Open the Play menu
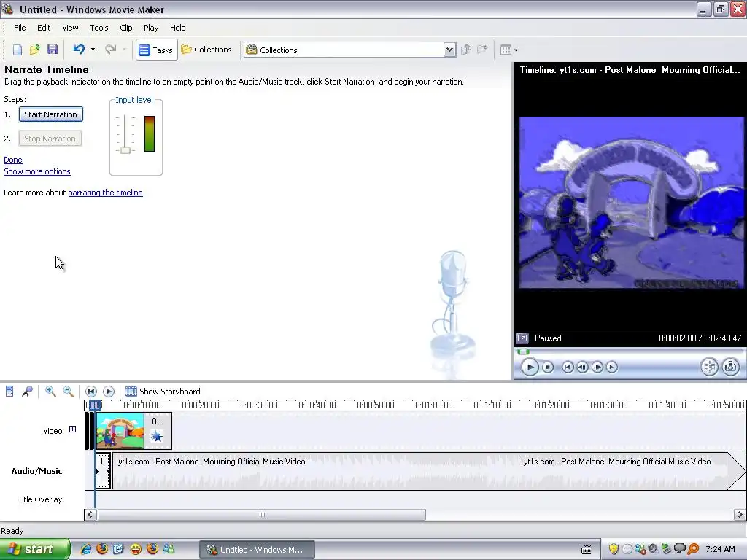This screenshot has width=747, height=560. tap(151, 28)
